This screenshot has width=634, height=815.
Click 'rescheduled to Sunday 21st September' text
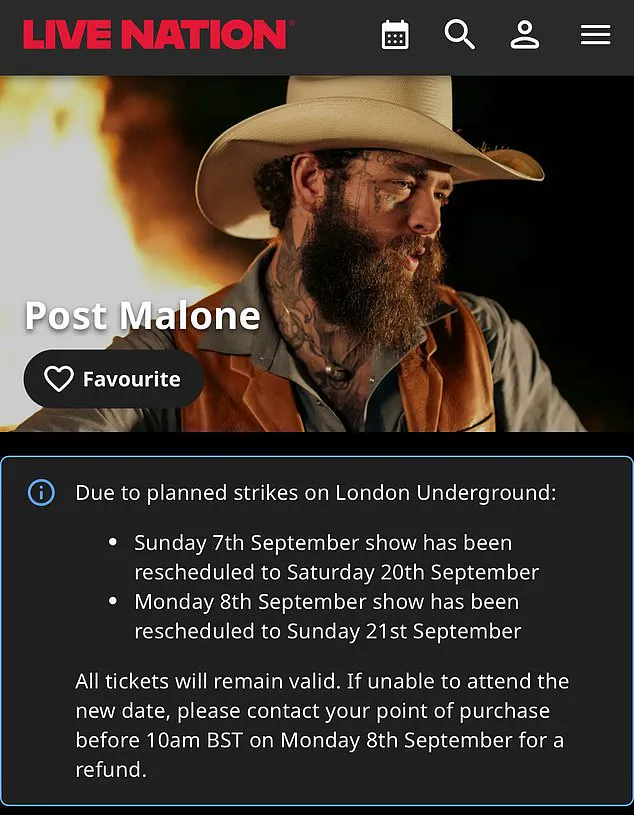[x=328, y=631]
